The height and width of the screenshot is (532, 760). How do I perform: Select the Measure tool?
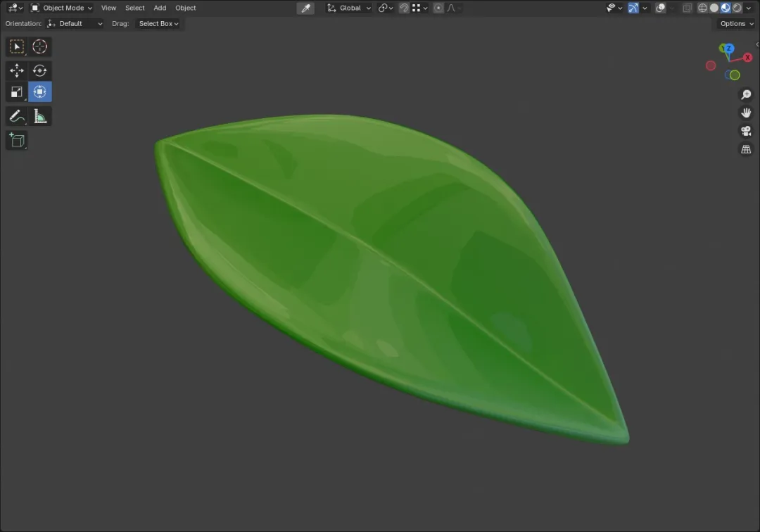pos(39,116)
